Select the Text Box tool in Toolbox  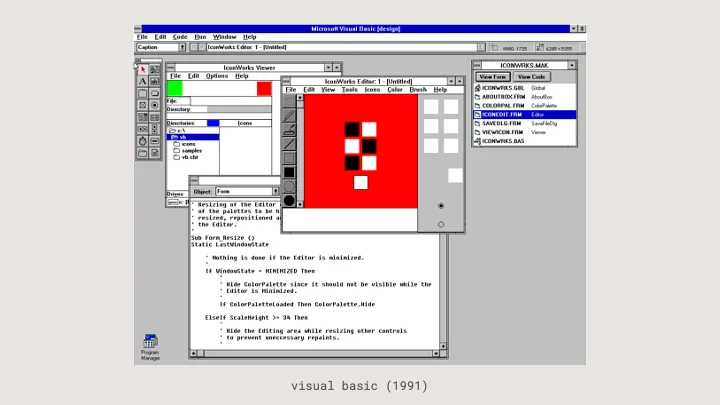155,81
